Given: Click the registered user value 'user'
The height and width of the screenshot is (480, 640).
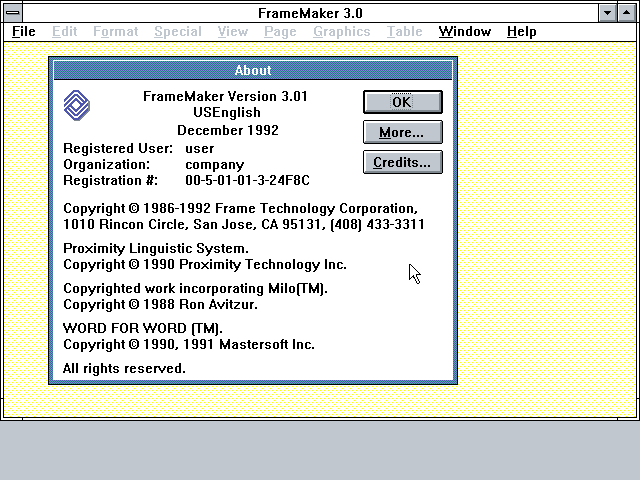Looking at the screenshot, I should point(200,149).
